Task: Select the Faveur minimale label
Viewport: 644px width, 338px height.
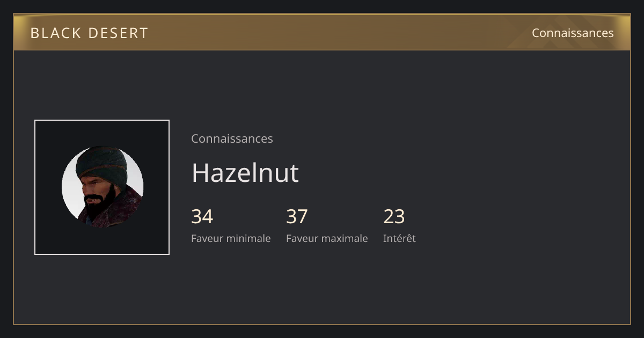Action: [231, 238]
